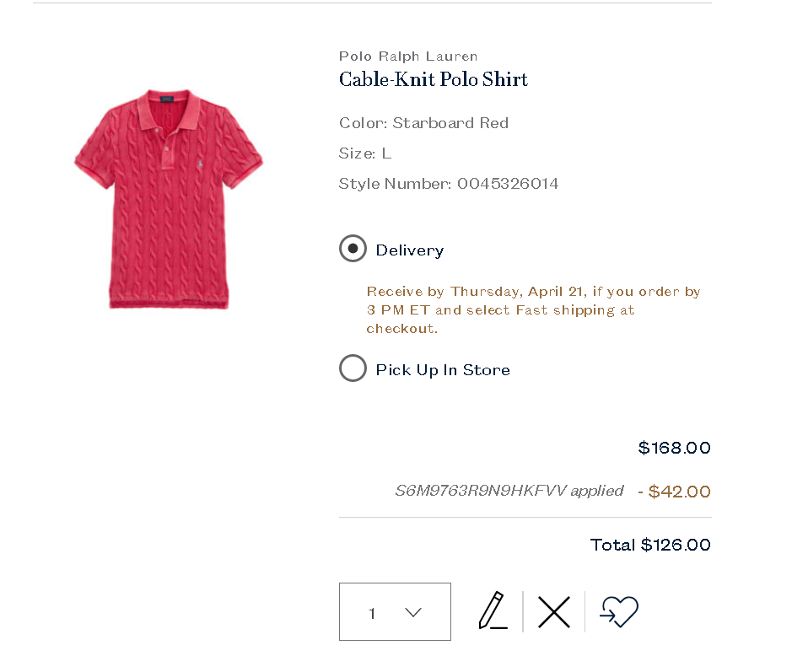Screen dimensions: 792x672
Task: Click the $168.00 original price
Action: (x=674, y=448)
